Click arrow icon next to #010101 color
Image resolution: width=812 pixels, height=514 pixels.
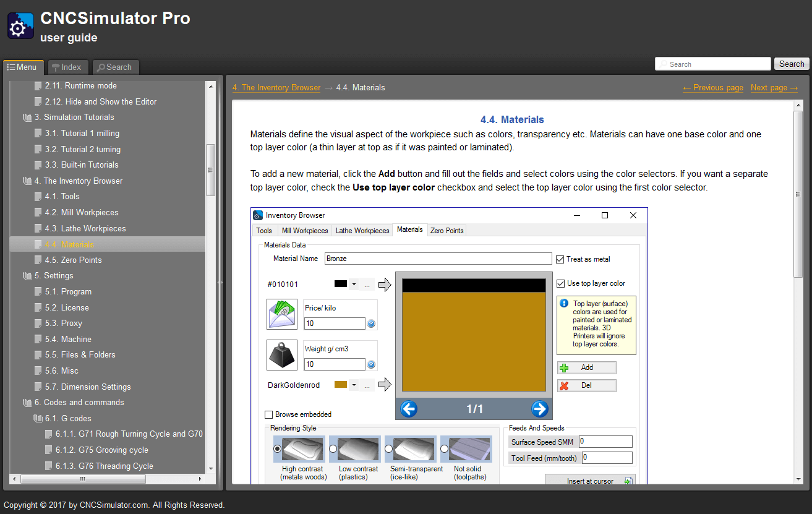[x=385, y=285]
